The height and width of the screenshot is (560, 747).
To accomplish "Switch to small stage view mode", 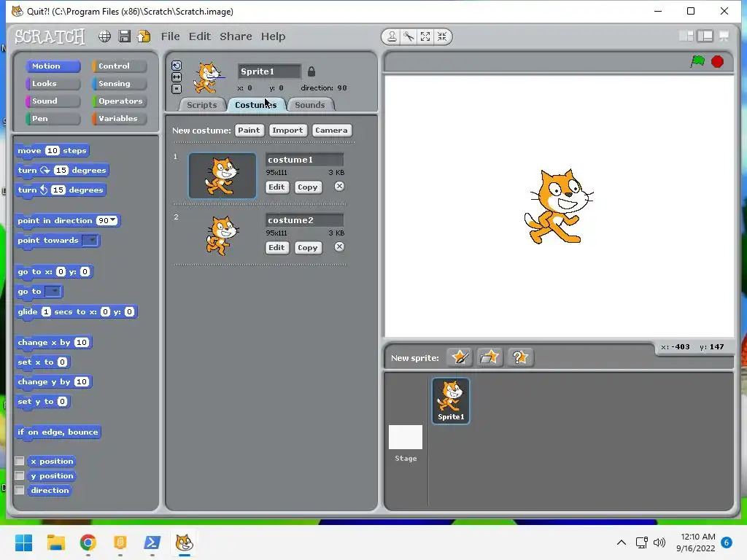I will tap(686, 36).
